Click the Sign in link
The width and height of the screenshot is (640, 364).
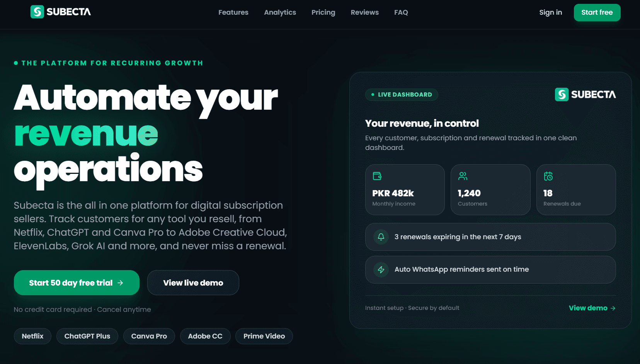pos(551,12)
